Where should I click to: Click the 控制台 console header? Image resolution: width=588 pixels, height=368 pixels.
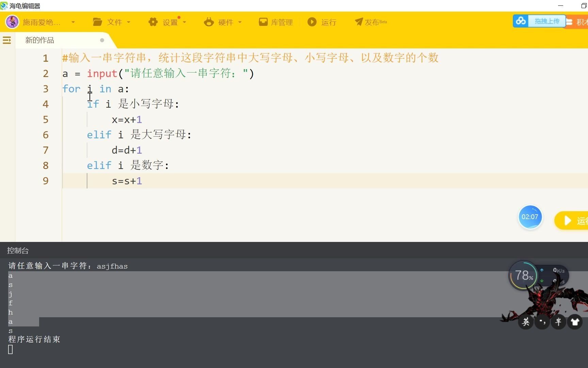[x=18, y=250]
